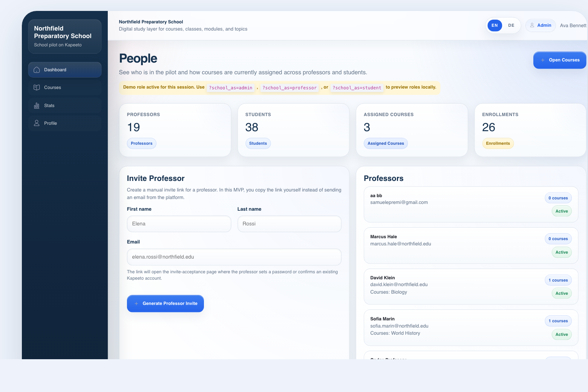The width and height of the screenshot is (588, 392).
Task: Click the Profile person icon in sidebar
Action: tap(37, 123)
